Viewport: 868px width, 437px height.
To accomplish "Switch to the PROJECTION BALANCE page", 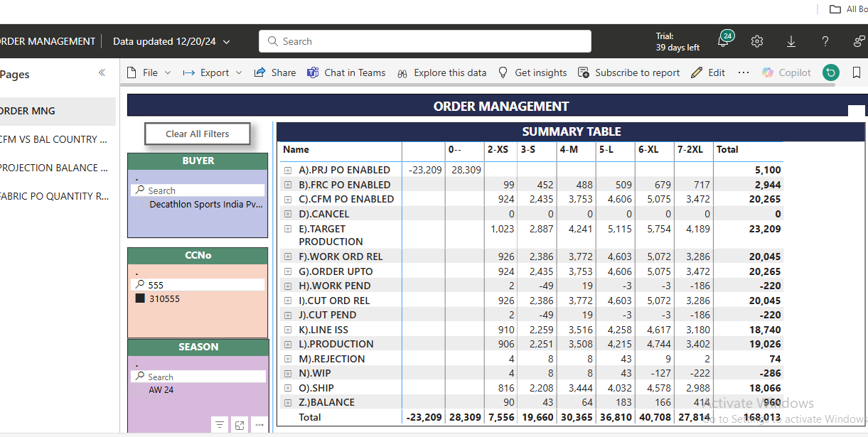I will point(54,168).
